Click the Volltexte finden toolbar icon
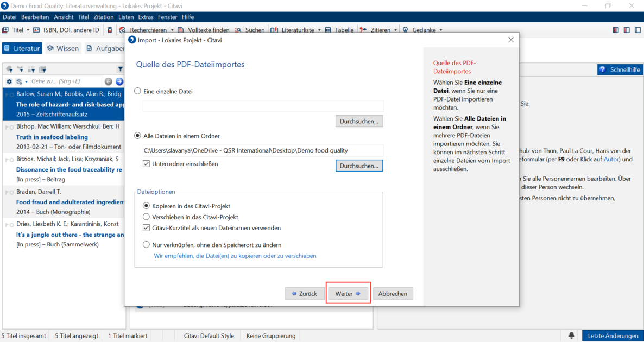The height and width of the screenshot is (342, 644). [181, 30]
